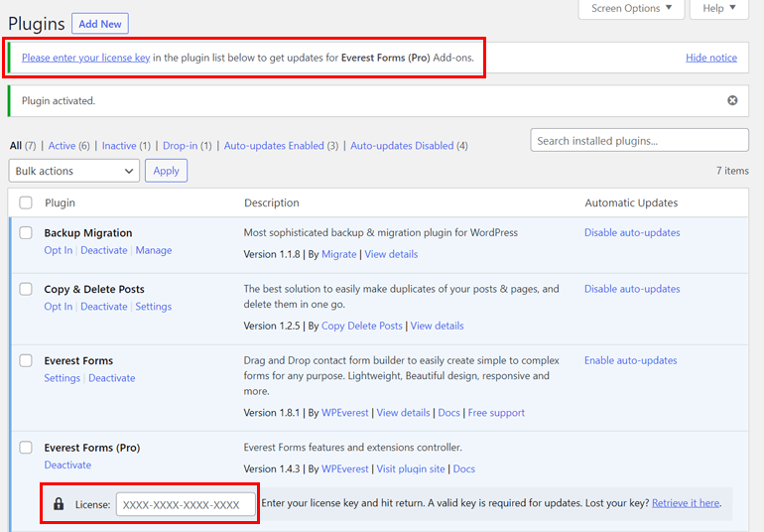Open the Screen Options panel
Image resolution: width=764 pixels, height=532 pixels.
click(x=631, y=8)
